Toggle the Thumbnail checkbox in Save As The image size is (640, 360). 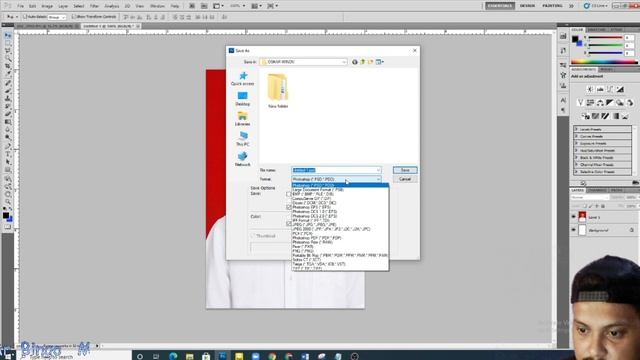coord(253,236)
